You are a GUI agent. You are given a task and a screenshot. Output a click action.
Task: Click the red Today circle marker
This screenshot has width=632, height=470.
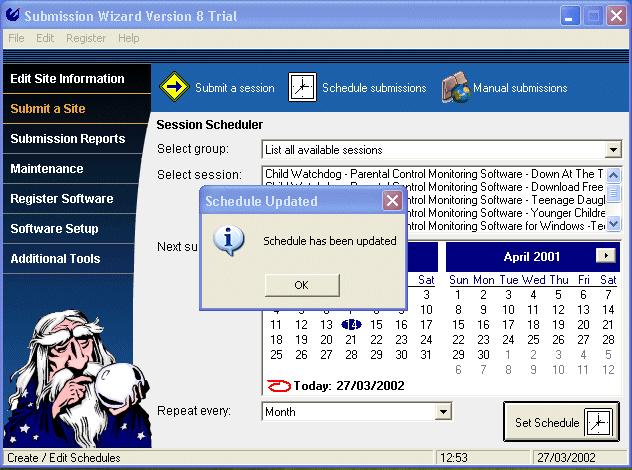coord(279,386)
